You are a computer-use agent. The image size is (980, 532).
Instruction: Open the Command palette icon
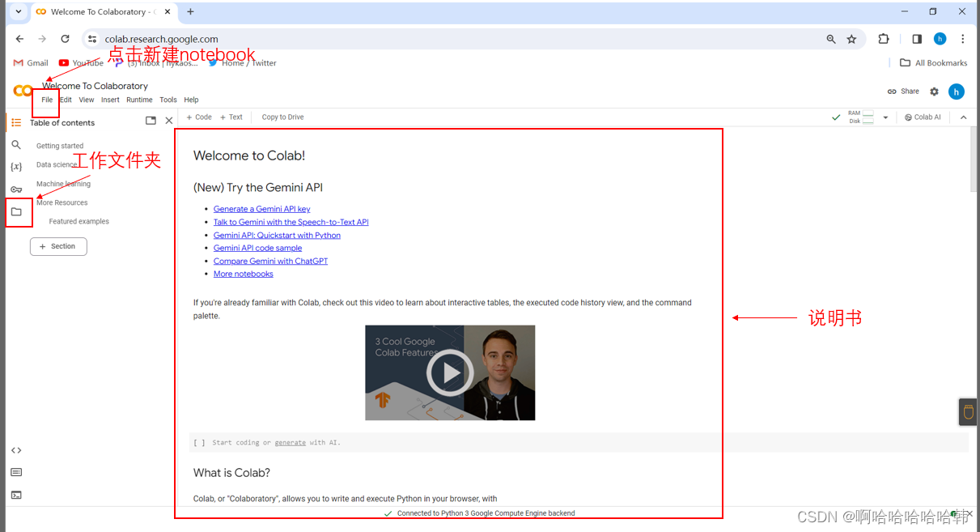pyautogui.click(x=16, y=472)
